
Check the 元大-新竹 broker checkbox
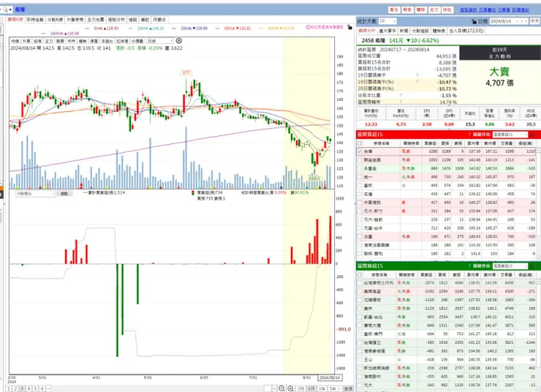coord(360,211)
